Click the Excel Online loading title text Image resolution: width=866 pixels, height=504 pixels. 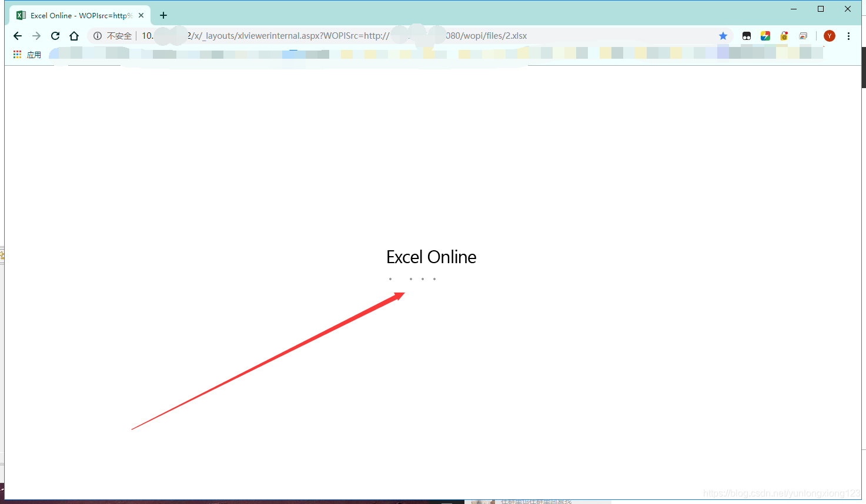tap(431, 257)
